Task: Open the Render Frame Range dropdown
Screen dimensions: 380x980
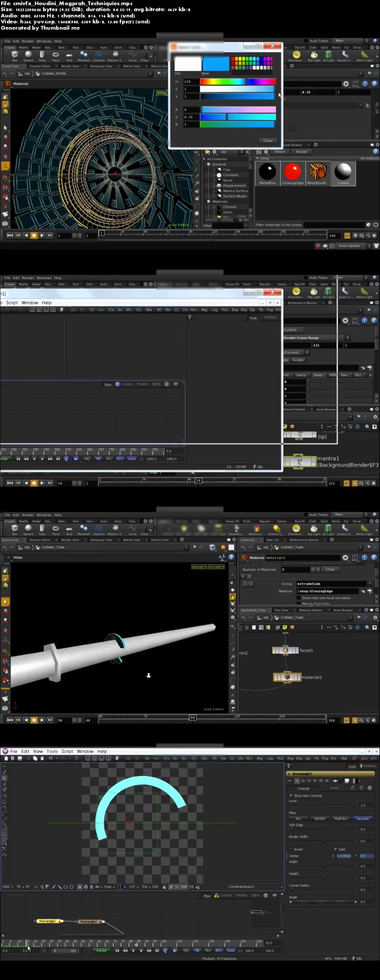Action: click(x=317, y=338)
